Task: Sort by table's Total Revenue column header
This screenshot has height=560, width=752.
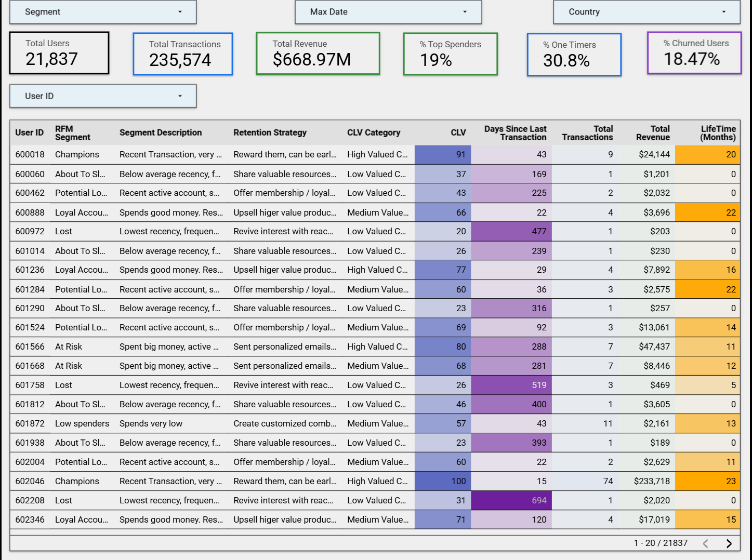Action: point(653,133)
